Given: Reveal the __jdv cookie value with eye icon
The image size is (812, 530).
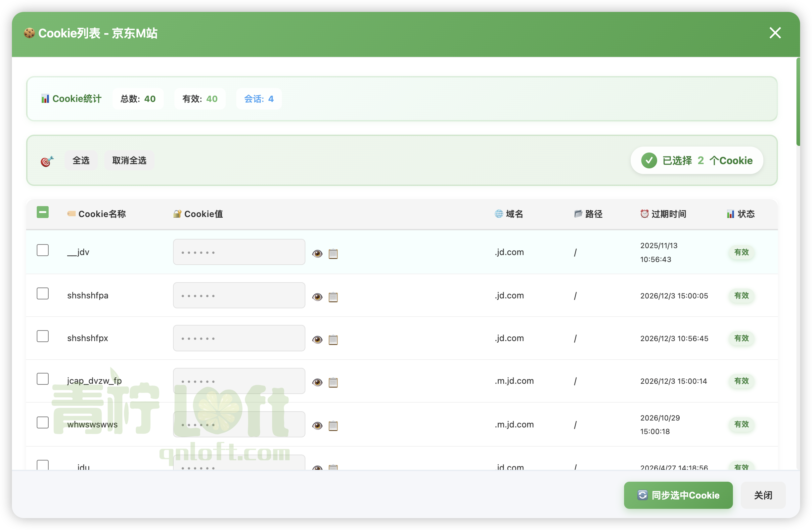Looking at the screenshot, I should point(317,253).
